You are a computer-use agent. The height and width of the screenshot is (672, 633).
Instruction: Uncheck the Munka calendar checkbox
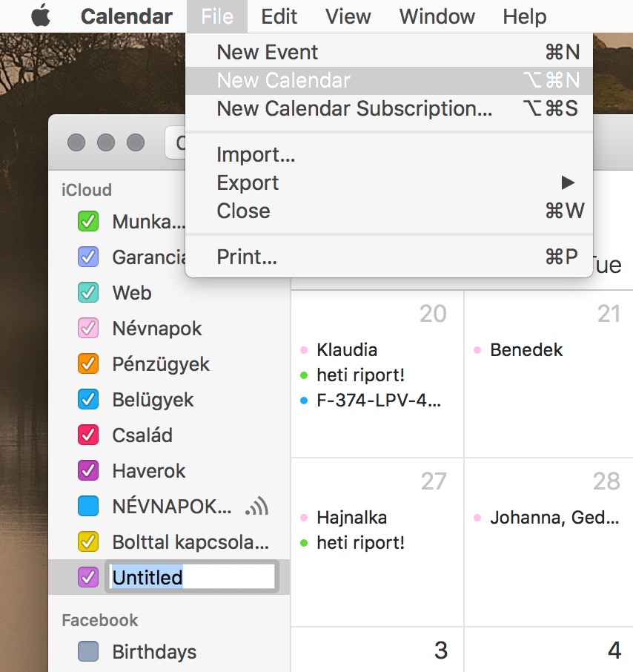click(x=88, y=222)
